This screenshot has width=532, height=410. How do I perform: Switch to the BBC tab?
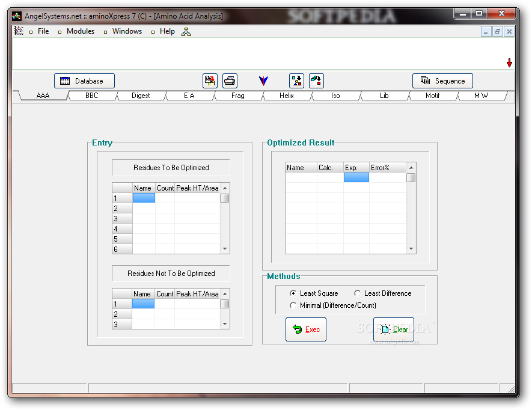coord(91,96)
